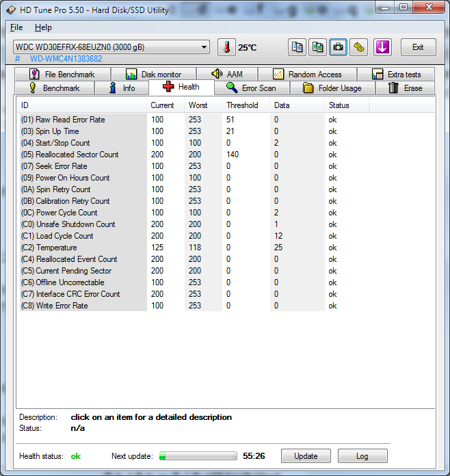Click the Current column header

coord(166,105)
